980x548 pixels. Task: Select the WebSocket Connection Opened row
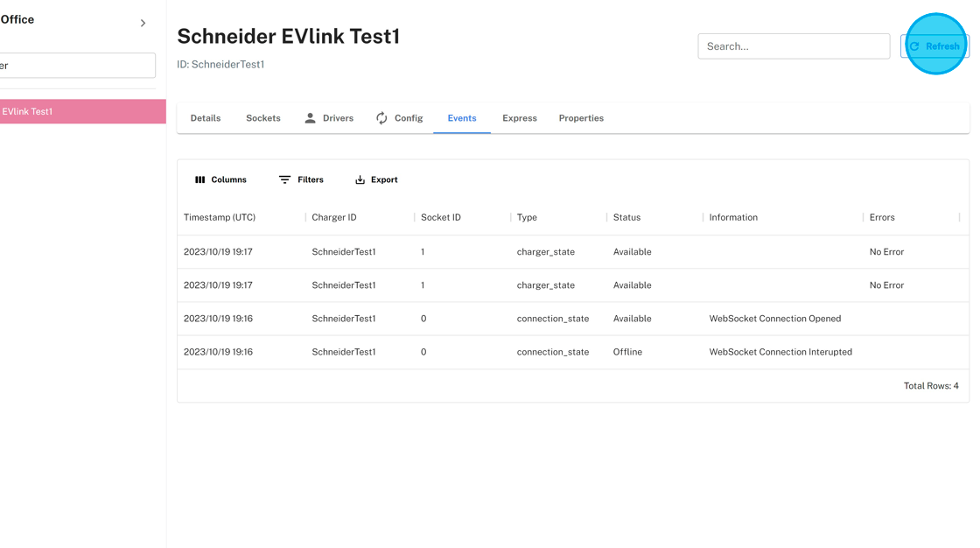[x=774, y=319]
